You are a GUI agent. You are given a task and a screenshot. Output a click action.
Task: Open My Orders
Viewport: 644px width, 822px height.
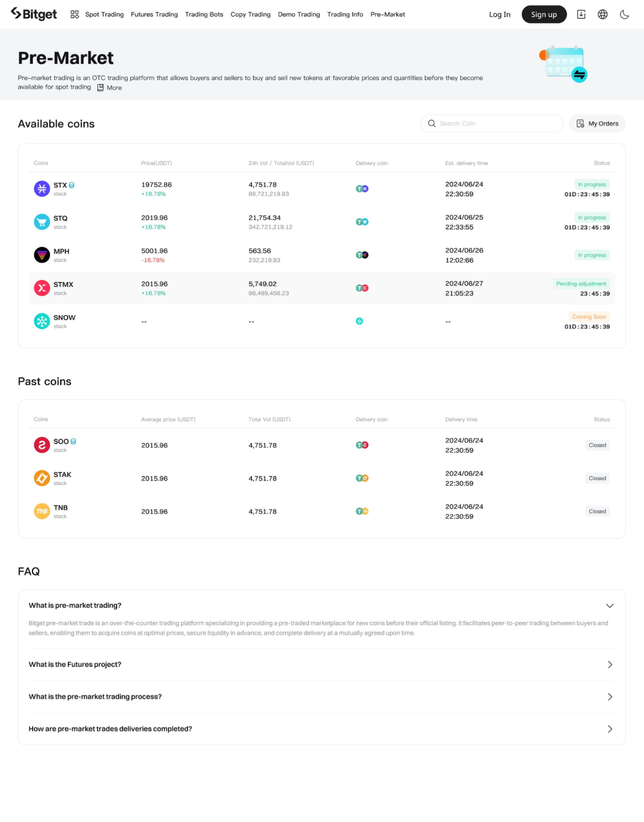[597, 123]
